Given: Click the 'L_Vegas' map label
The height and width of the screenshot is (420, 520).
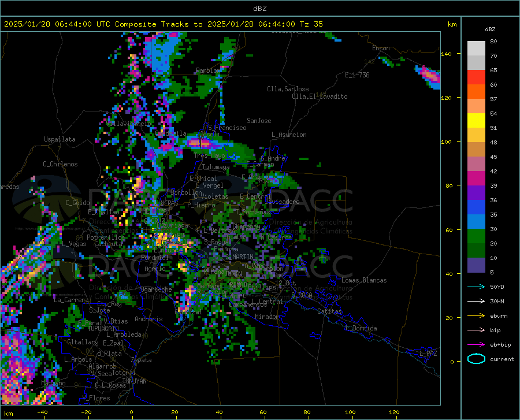Looking at the screenshot, I should (74, 244).
